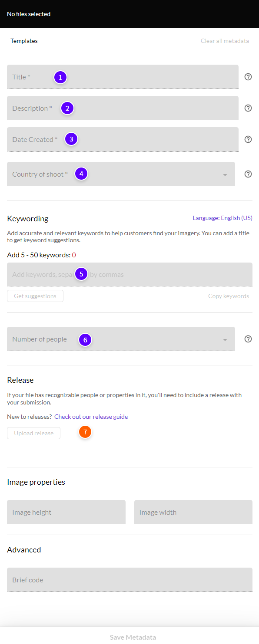Click the Advanced section heading

pos(24,549)
